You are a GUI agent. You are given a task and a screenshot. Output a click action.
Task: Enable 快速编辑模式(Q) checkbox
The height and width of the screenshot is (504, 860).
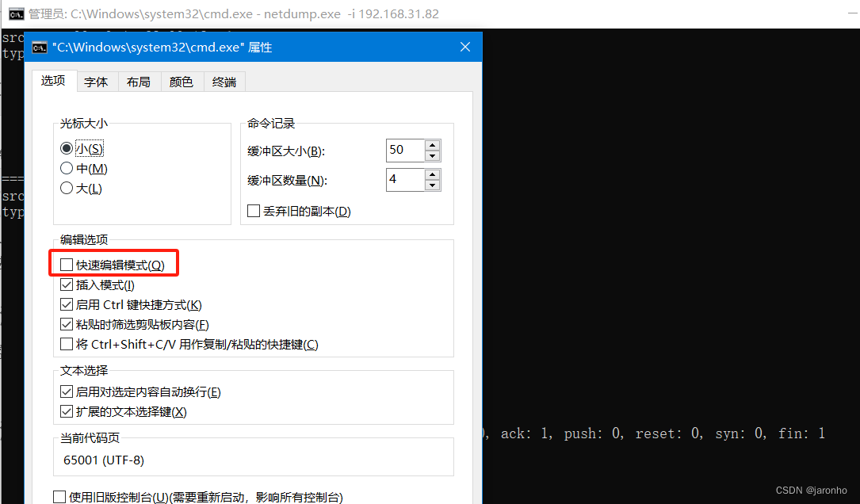67,265
